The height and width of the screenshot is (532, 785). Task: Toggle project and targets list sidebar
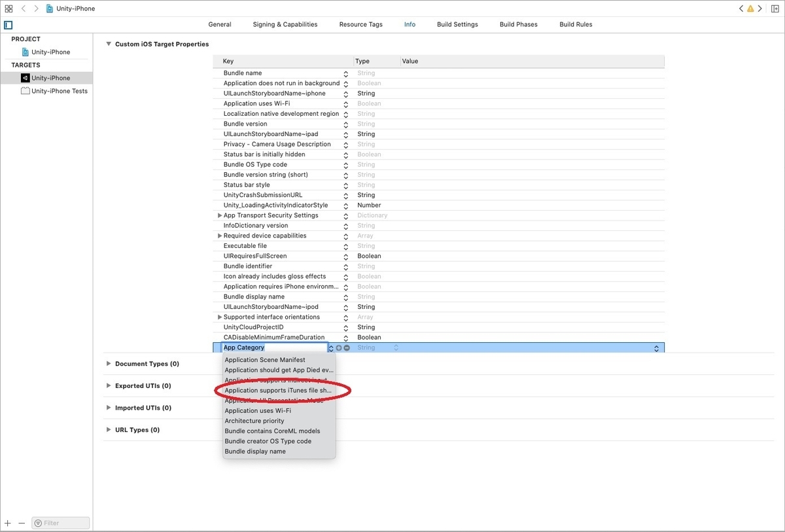[8, 25]
